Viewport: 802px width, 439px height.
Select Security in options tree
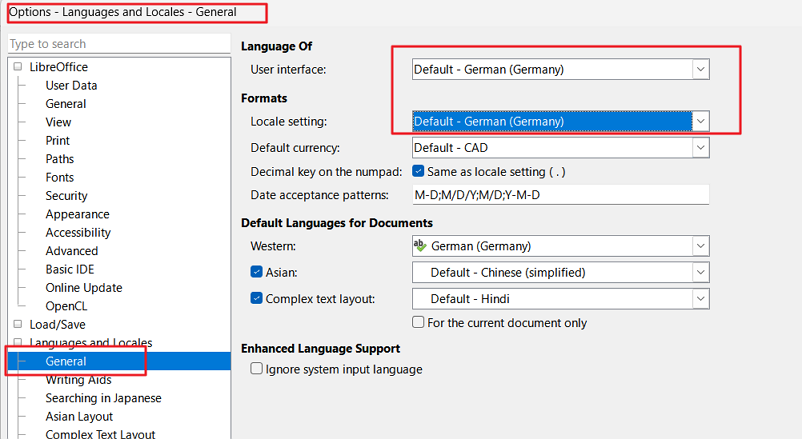pyautogui.click(x=66, y=196)
